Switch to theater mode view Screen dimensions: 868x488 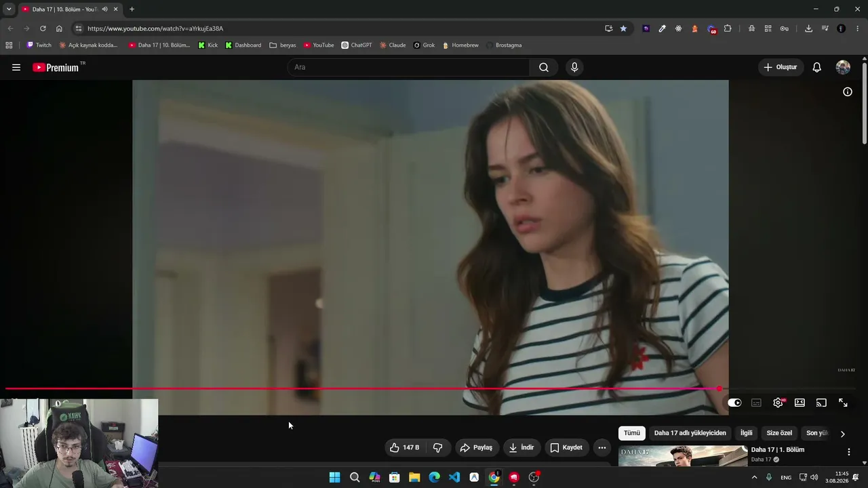pos(800,403)
